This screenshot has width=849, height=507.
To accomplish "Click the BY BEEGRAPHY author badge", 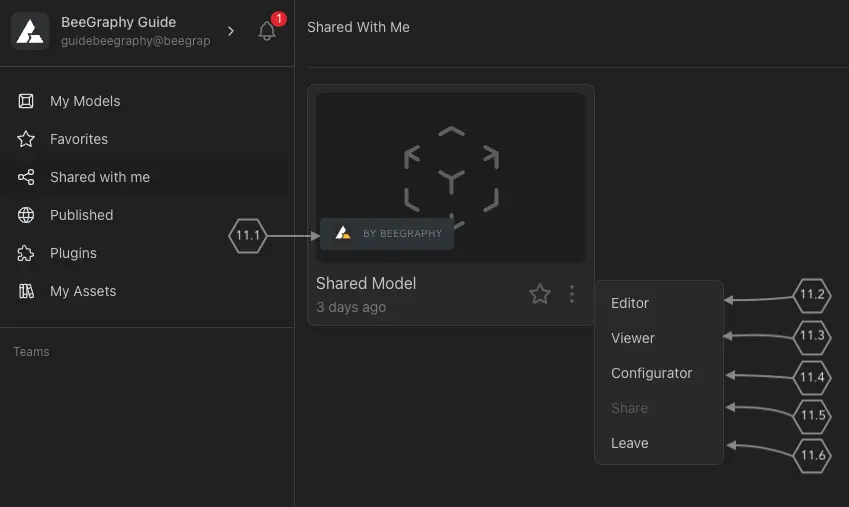I will click(387, 233).
